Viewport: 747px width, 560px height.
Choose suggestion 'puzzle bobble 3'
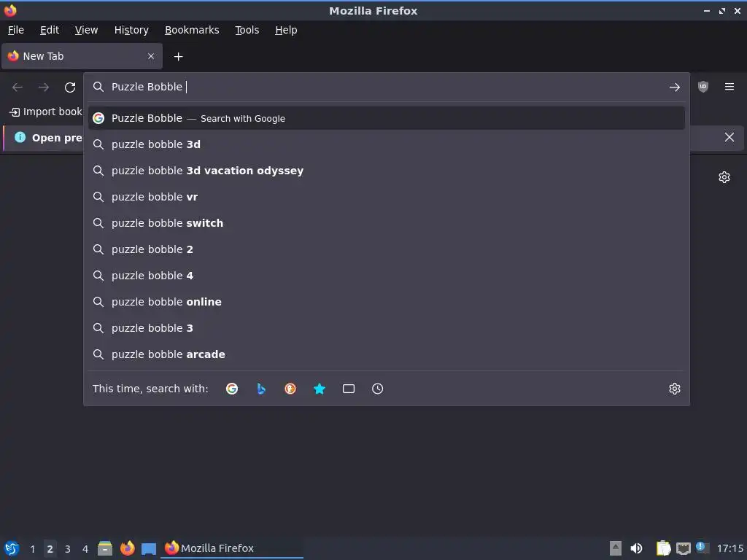387,327
